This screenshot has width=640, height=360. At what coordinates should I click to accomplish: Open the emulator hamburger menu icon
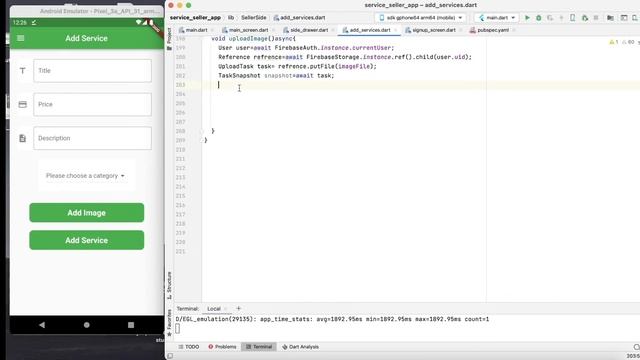click(20, 38)
